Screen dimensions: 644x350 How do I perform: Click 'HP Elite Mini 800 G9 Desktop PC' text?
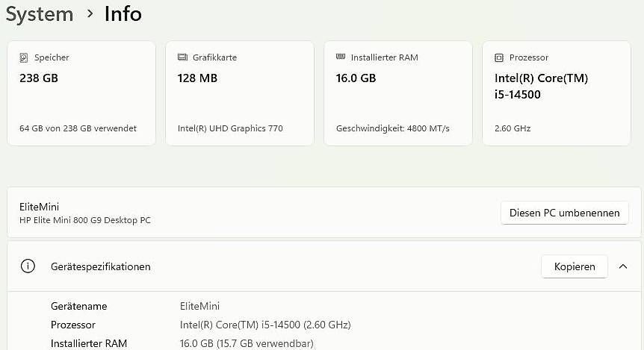tap(85, 220)
